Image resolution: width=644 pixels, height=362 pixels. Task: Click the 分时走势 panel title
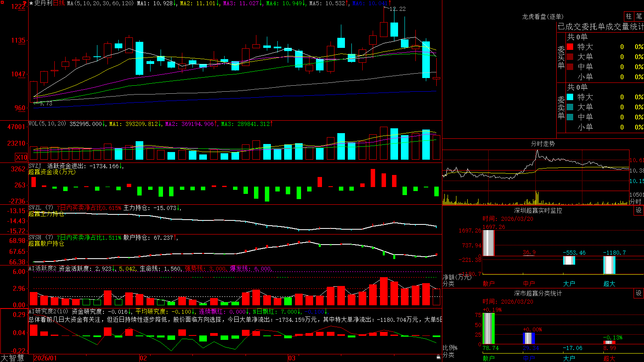[x=543, y=144]
